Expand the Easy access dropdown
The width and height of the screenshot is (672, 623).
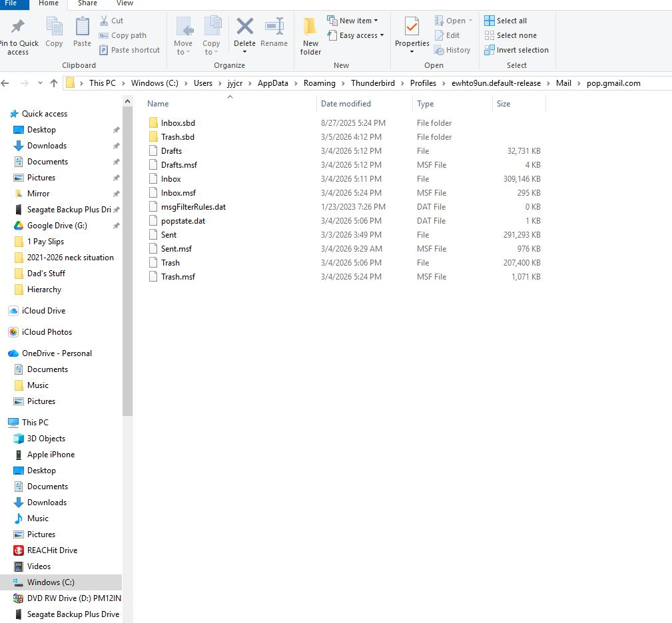(x=382, y=35)
